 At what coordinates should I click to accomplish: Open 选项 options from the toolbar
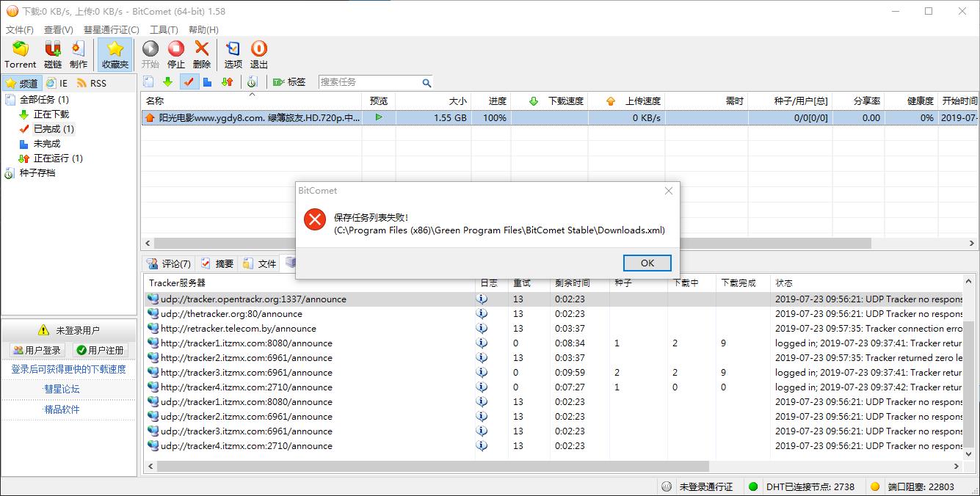233,55
